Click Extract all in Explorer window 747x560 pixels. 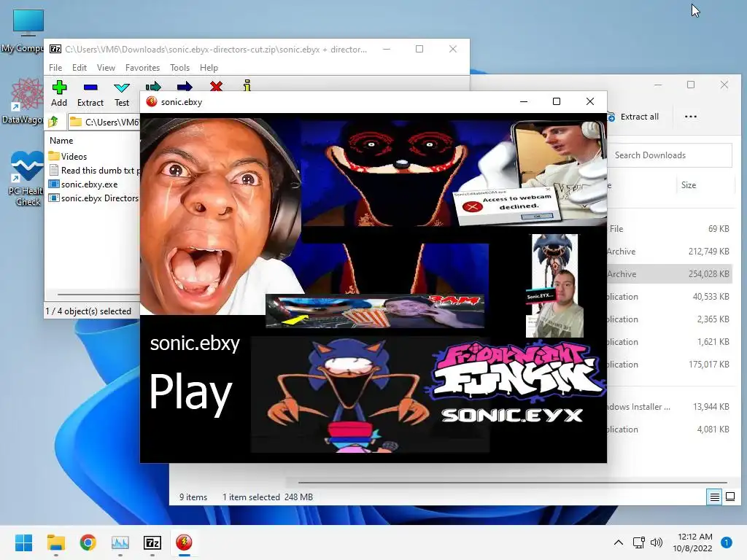point(633,117)
